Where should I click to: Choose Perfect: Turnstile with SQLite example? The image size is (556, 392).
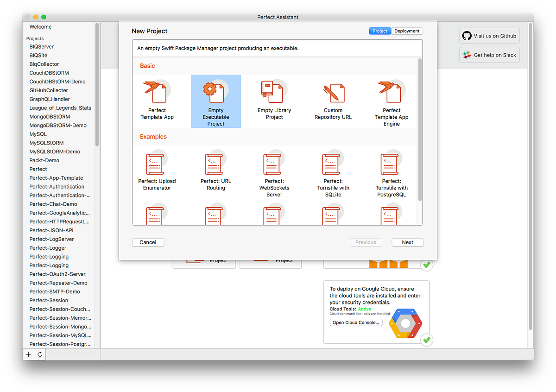click(333, 171)
